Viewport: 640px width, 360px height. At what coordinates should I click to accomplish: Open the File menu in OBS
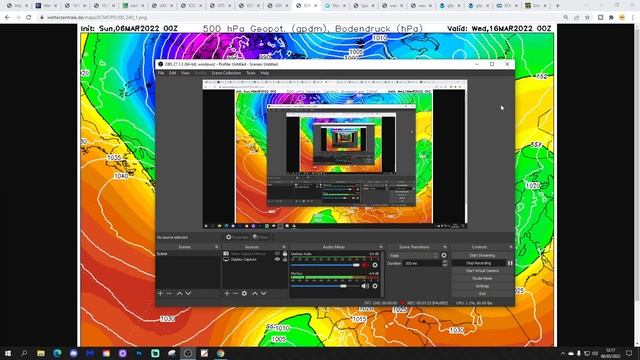coord(161,73)
